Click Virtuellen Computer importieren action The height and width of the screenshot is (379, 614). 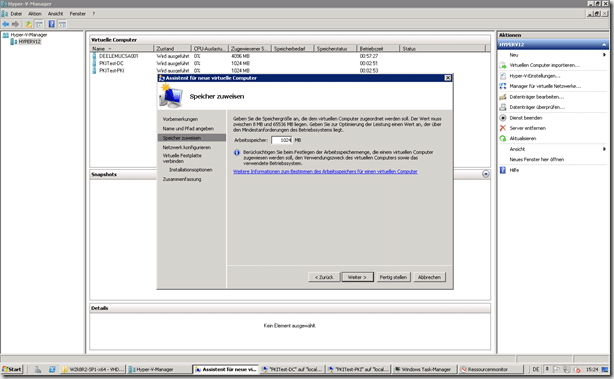545,65
